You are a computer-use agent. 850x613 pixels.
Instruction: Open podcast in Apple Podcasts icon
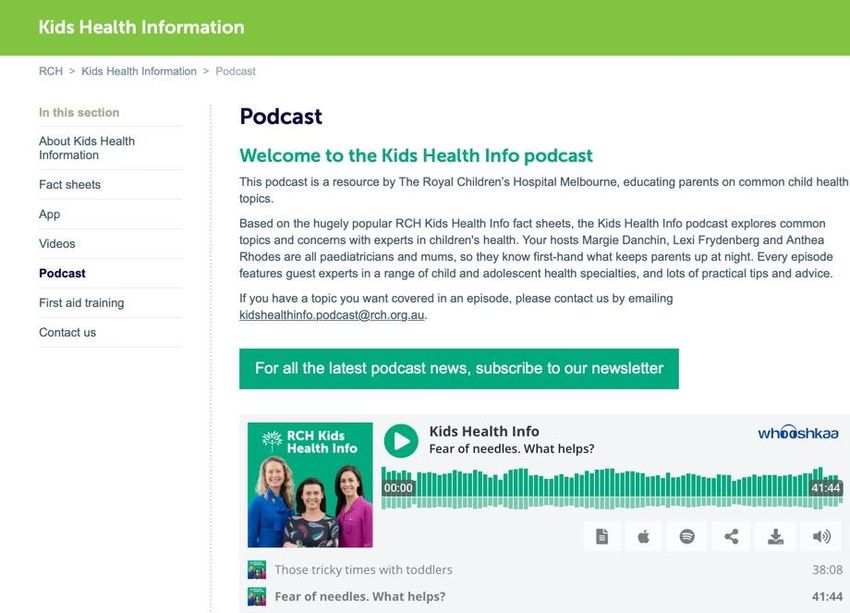click(643, 537)
